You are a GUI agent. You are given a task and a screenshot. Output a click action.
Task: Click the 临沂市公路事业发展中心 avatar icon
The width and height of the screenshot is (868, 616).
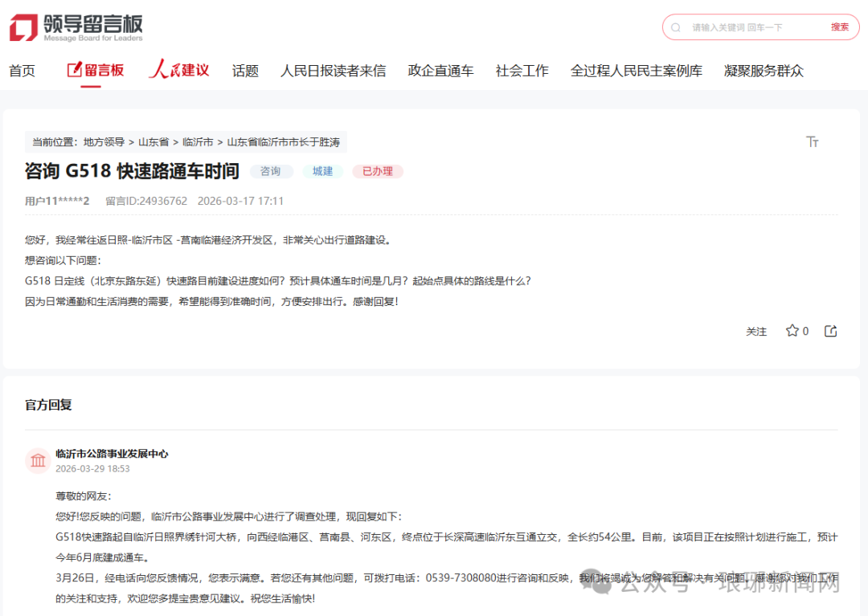pyautogui.click(x=38, y=461)
